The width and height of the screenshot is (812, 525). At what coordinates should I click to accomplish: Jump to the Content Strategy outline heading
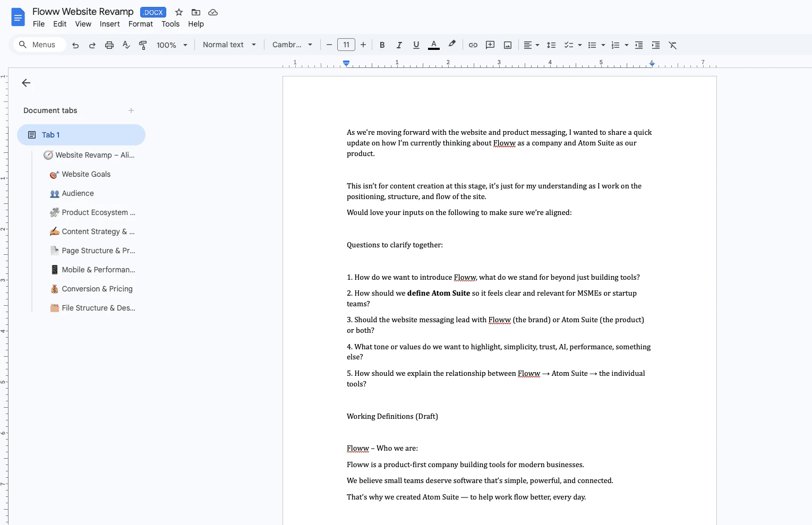[92, 231]
